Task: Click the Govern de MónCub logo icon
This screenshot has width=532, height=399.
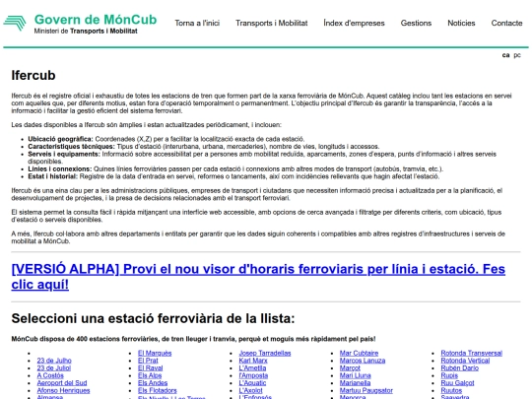Action: click(x=15, y=23)
